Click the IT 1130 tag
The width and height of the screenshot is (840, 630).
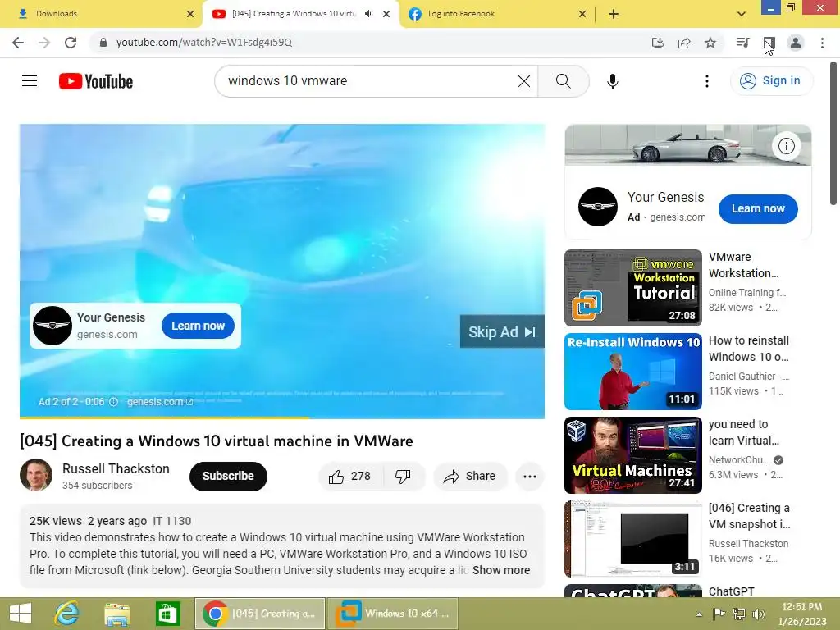(172, 521)
